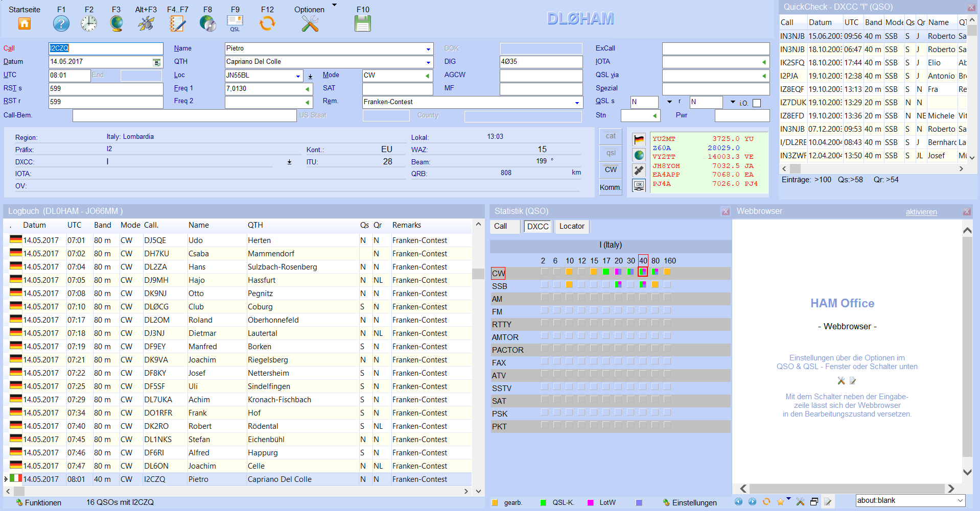This screenshot has width=980, height=511.
Task: Toggle the PSK 2 m band checkbox
Action: tap(544, 412)
